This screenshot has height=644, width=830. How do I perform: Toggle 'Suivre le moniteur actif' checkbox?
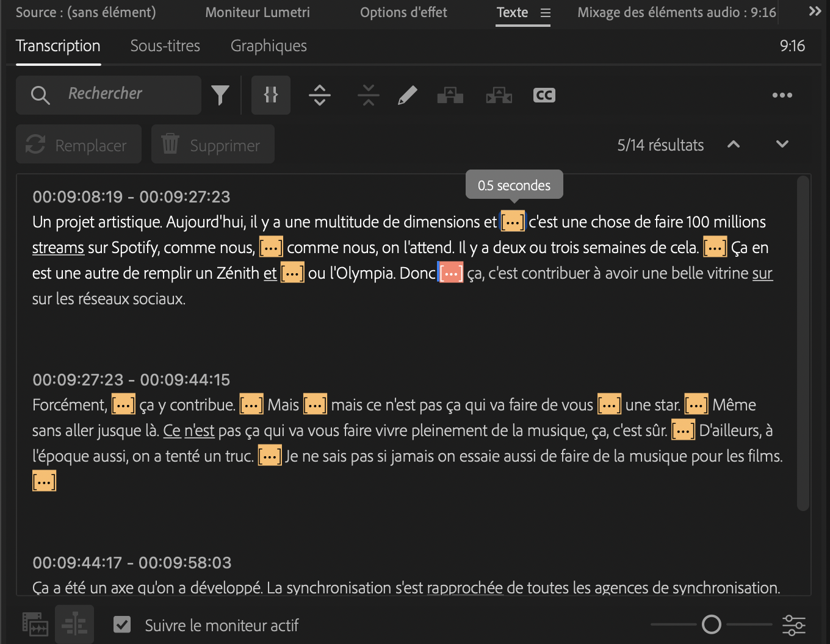(122, 624)
